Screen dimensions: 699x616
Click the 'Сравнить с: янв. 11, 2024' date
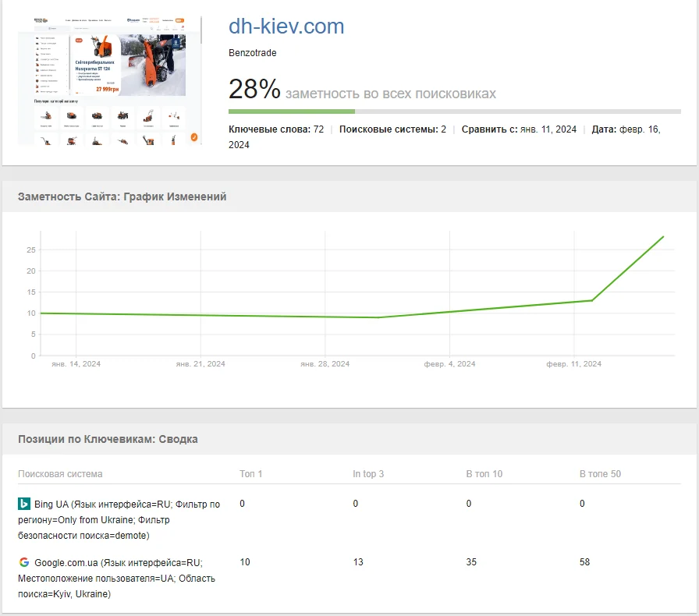click(x=519, y=129)
